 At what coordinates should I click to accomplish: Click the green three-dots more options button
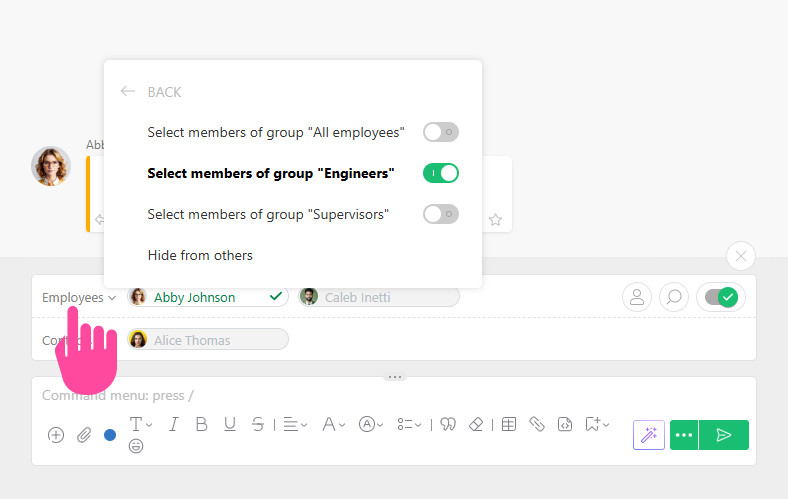[684, 435]
